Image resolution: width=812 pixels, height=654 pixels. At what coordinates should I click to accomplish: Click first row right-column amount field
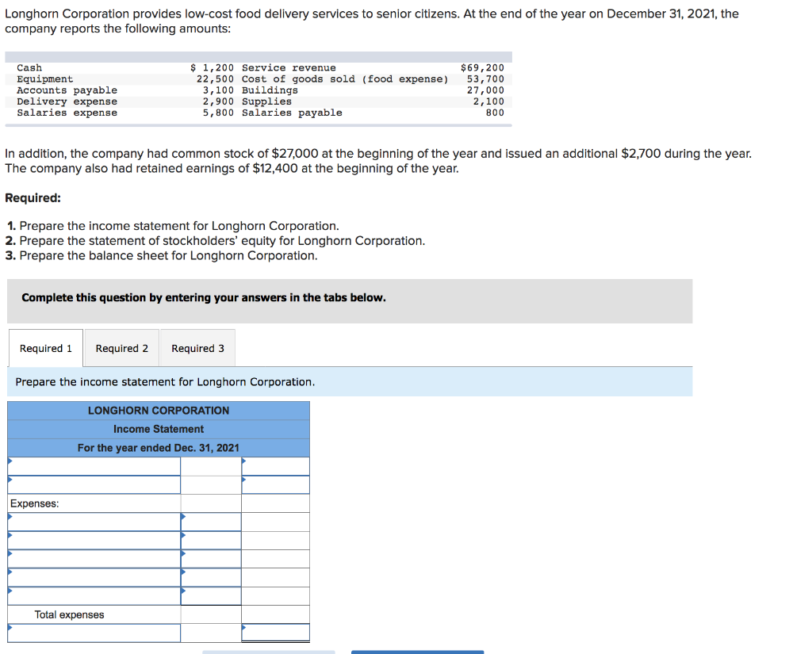click(275, 466)
